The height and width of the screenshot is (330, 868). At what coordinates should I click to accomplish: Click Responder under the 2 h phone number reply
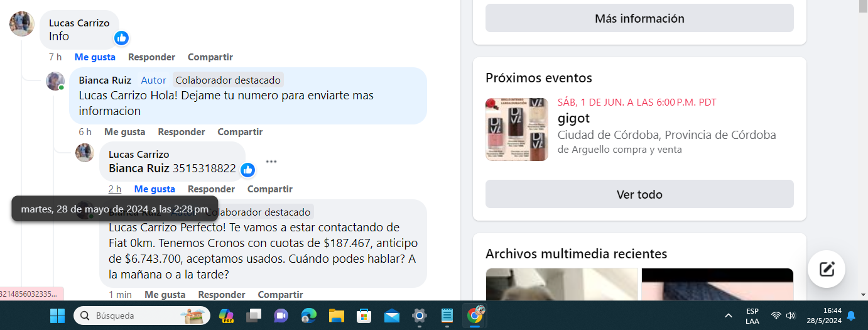coord(211,189)
